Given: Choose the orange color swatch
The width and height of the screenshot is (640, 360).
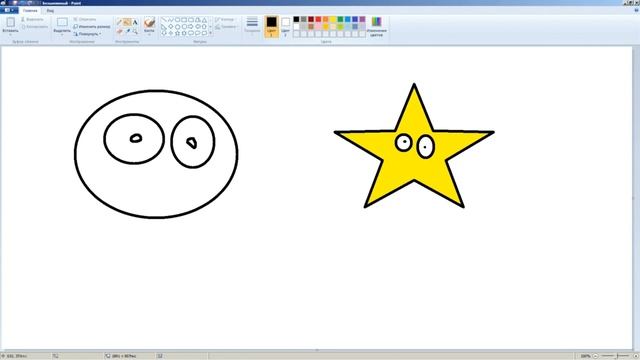Looking at the screenshot, I should tap(326, 19).
